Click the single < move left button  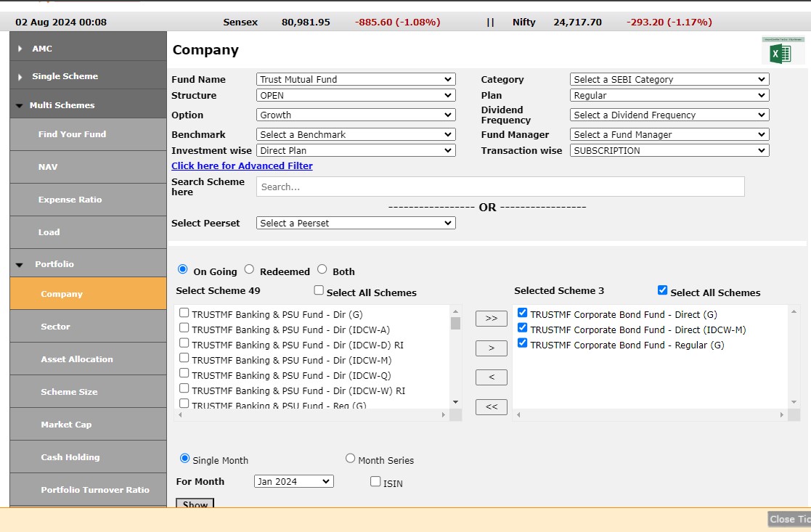point(491,377)
